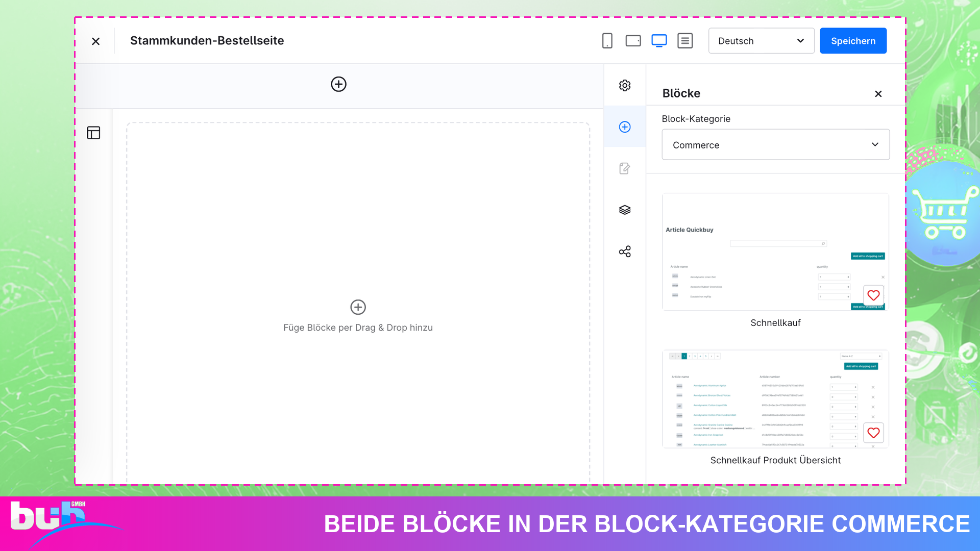Switch to form view mode
Viewport: 980px width, 551px height.
685,41
